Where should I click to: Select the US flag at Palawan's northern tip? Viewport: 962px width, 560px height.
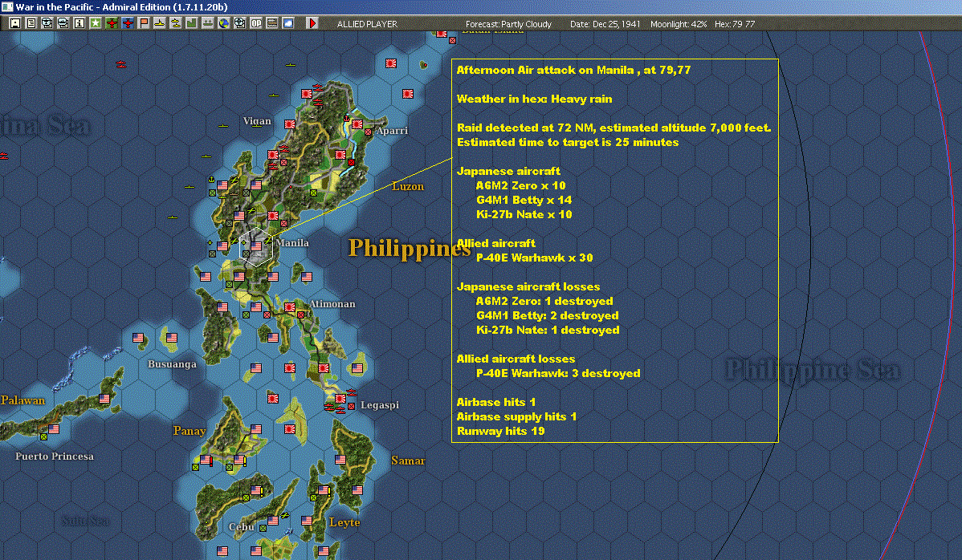[x=104, y=398]
